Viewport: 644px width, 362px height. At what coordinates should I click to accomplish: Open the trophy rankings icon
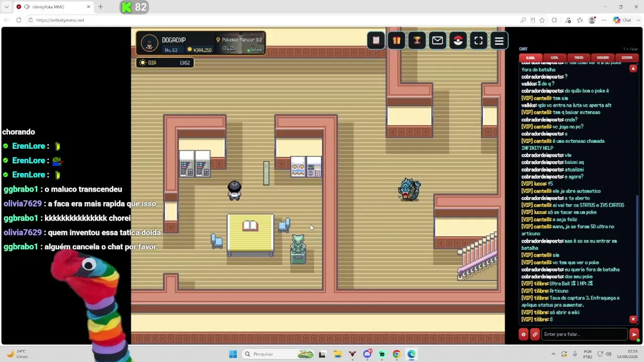point(417,41)
